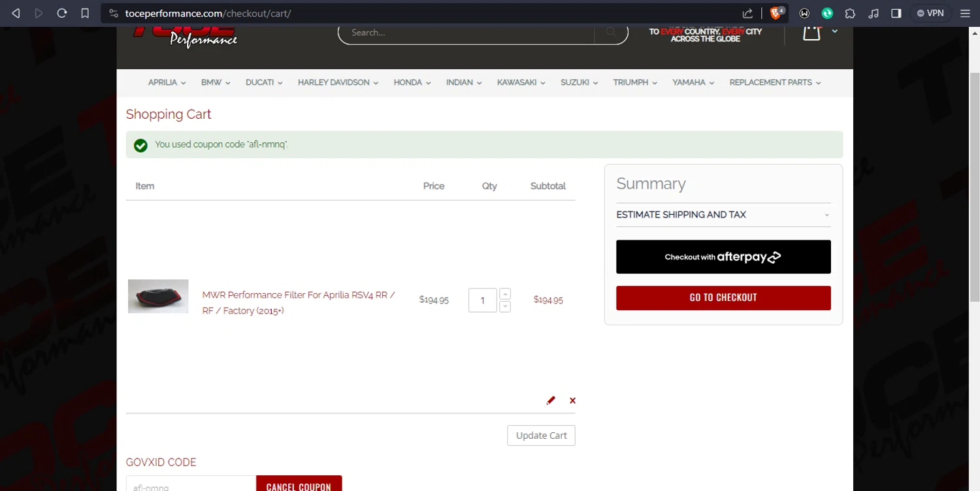980x491 pixels.
Task: Open the browser hamburger main menu
Action: (965, 13)
